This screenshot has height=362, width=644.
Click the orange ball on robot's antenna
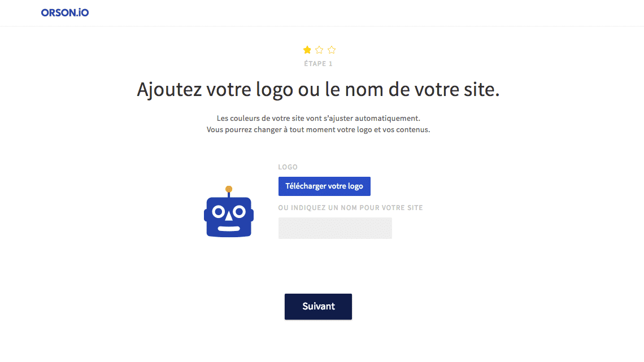point(229,189)
